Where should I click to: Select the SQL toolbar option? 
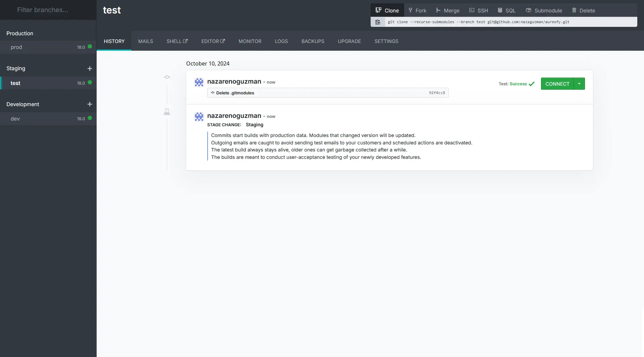pos(506,10)
